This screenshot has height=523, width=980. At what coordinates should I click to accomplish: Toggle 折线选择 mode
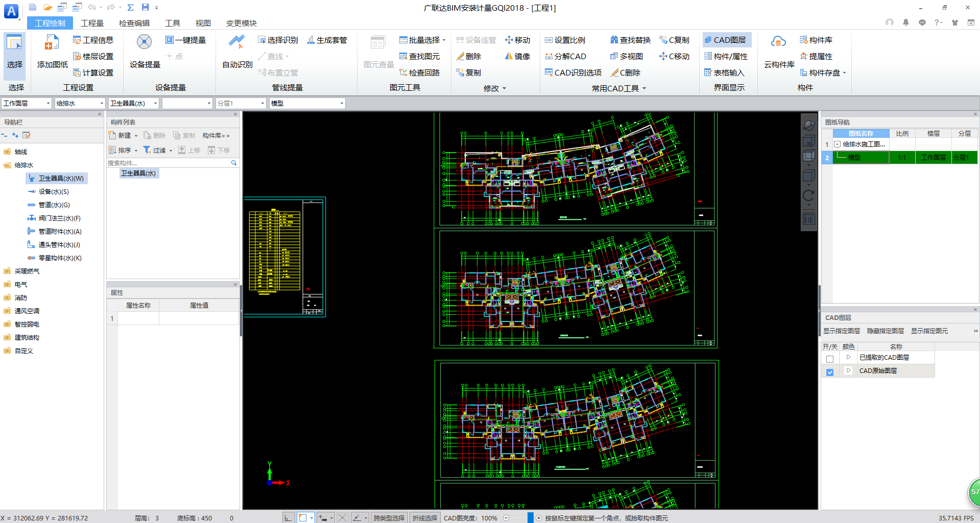(x=425, y=518)
